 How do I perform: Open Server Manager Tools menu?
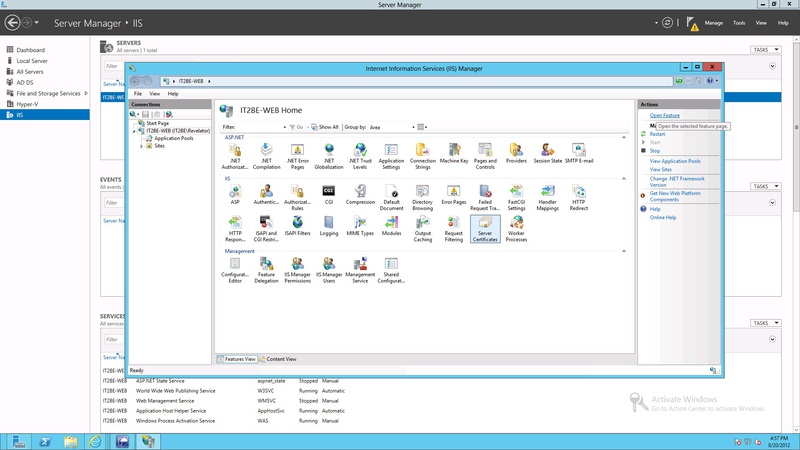click(739, 23)
